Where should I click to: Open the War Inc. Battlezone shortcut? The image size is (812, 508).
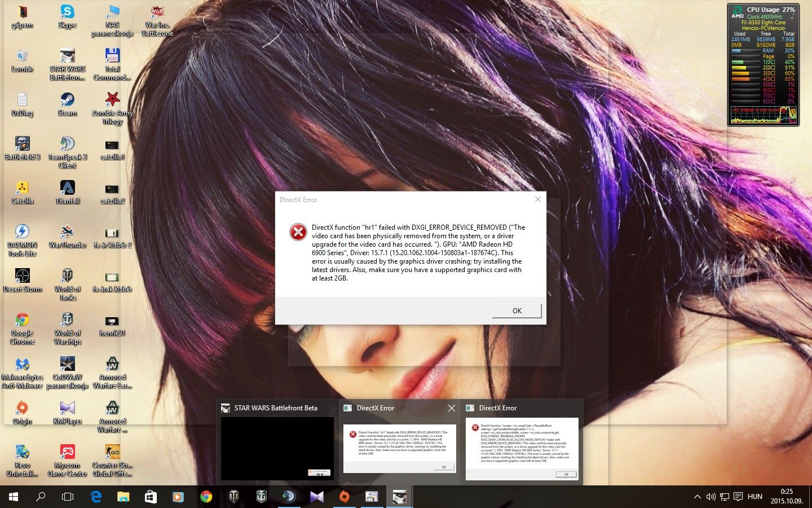click(x=157, y=20)
